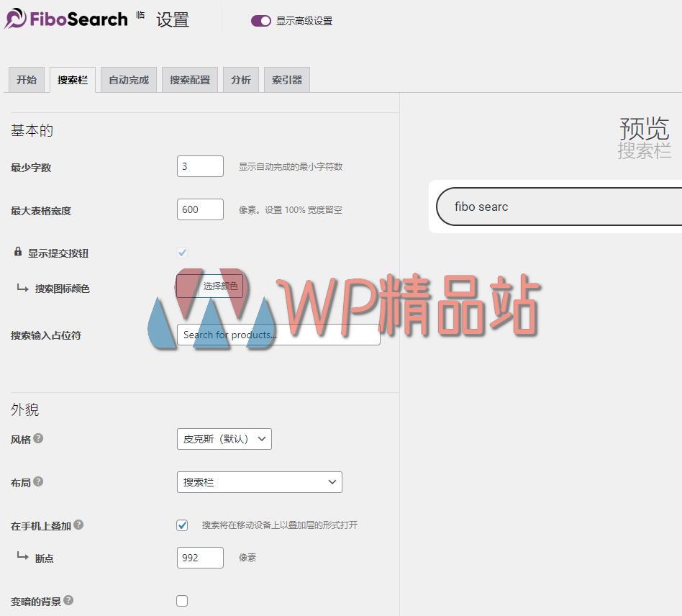Click the 临 badge next to FiboSearch logo
682x616 pixels.
tap(141, 14)
